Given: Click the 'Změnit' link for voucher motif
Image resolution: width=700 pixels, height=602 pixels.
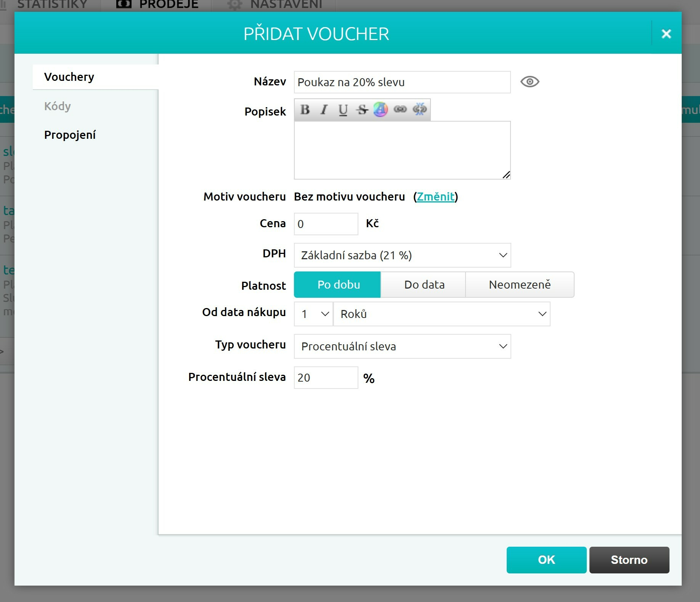Looking at the screenshot, I should [436, 197].
